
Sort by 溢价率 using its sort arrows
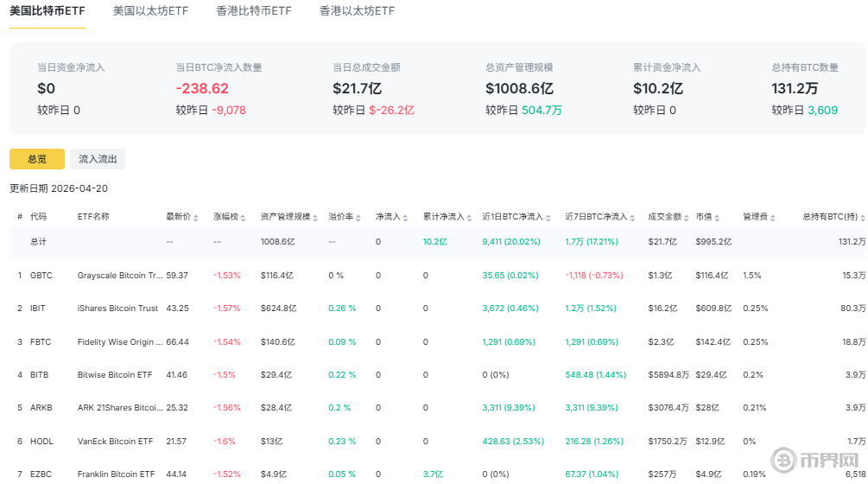click(358, 218)
